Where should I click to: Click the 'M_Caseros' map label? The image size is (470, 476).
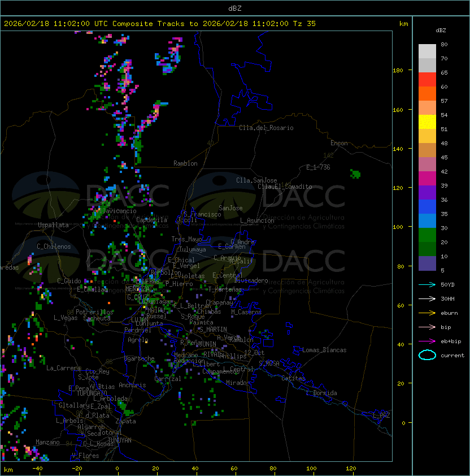pyautogui.click(x=246, y=312)
